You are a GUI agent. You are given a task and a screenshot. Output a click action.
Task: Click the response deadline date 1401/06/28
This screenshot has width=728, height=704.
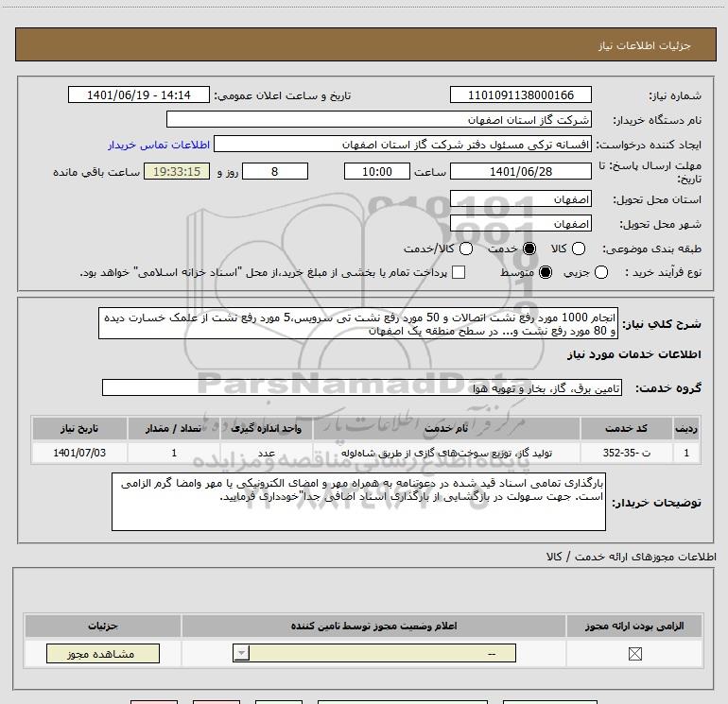tap(521, 171)
